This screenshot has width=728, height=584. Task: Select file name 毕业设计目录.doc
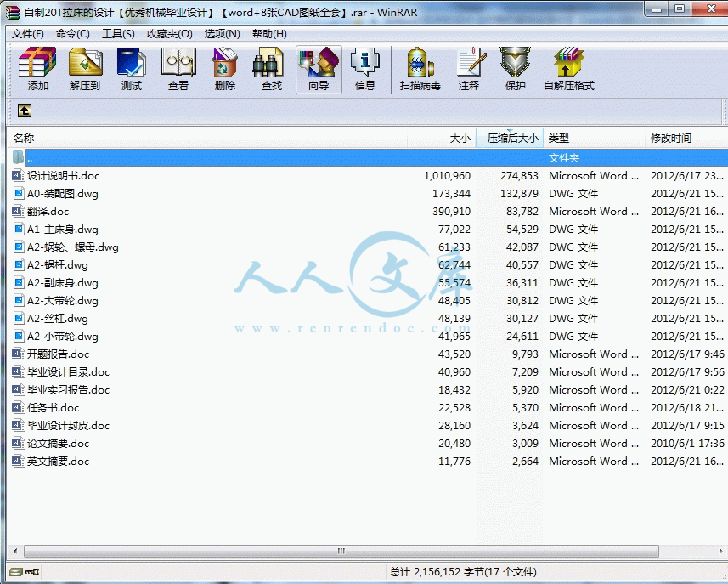tap(68, 372)
